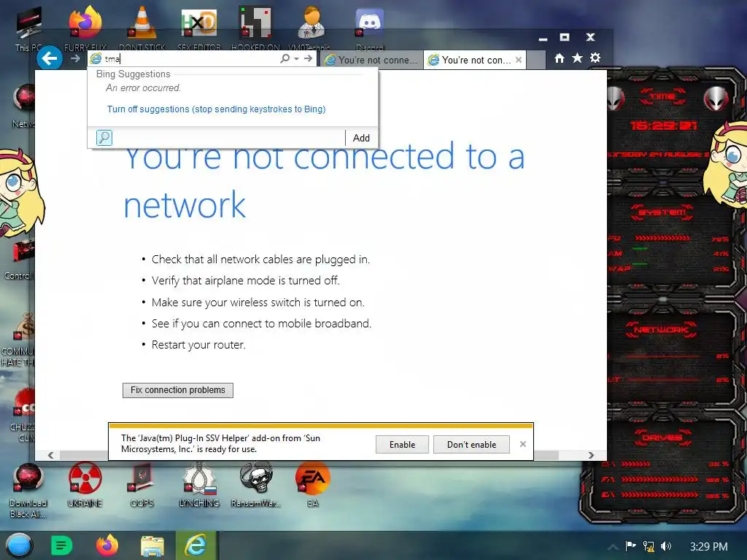Open EA desktop icon
This screenshot has width=747, height=560.
(x=312, y=485)
